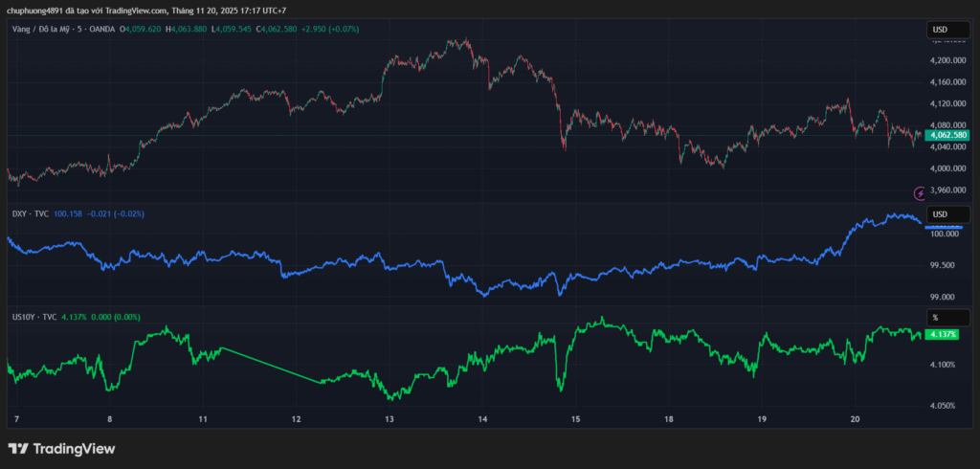Select the DXY · TVC legend title

click(x=30, y=213)
